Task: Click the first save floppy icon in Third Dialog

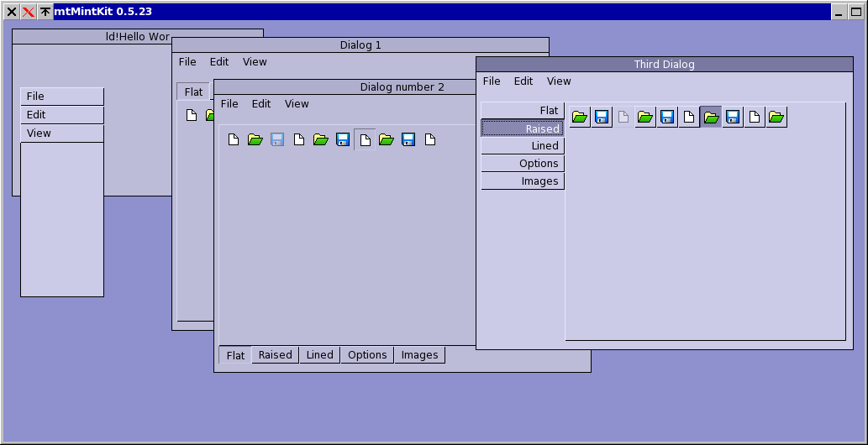Action: pos(602,118)
